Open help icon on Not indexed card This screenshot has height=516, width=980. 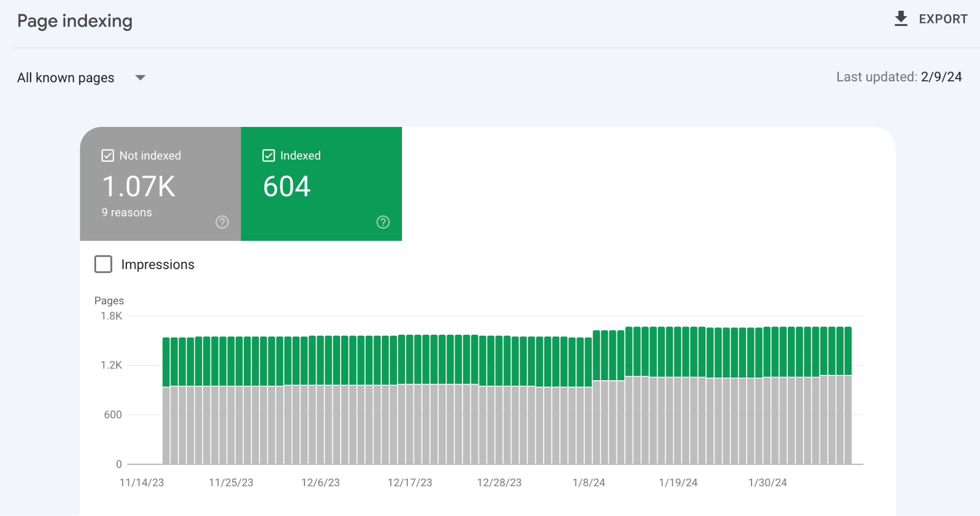(x=222, y=222)
